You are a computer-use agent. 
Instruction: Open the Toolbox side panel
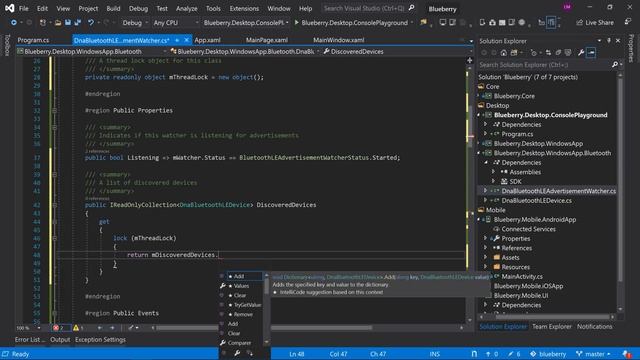point(7,46)
